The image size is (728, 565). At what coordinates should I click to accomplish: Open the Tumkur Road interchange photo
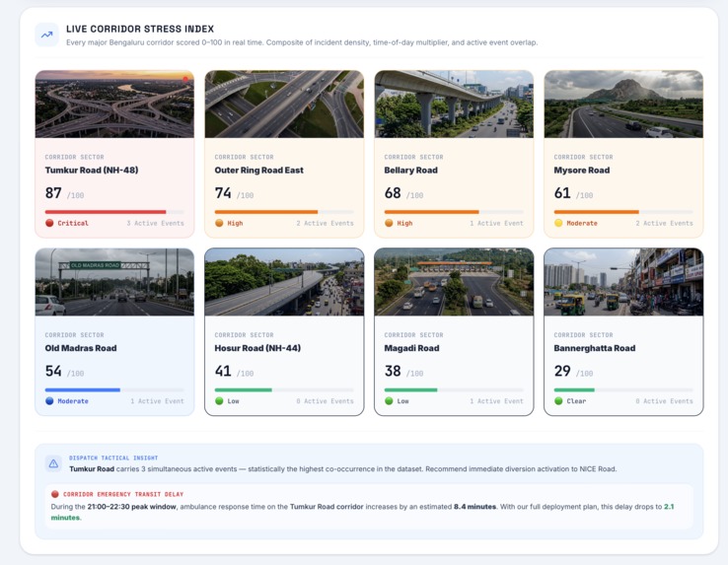114,104
